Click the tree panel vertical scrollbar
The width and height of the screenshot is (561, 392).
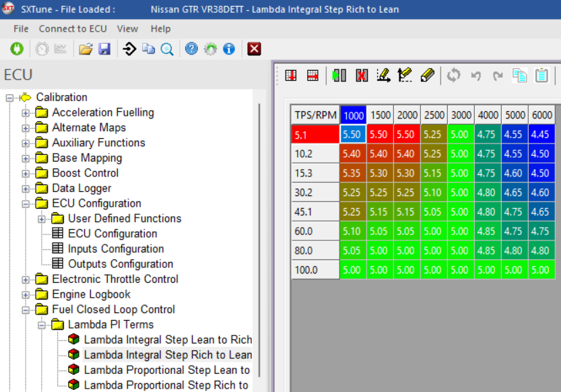click(x=259, y=240)
